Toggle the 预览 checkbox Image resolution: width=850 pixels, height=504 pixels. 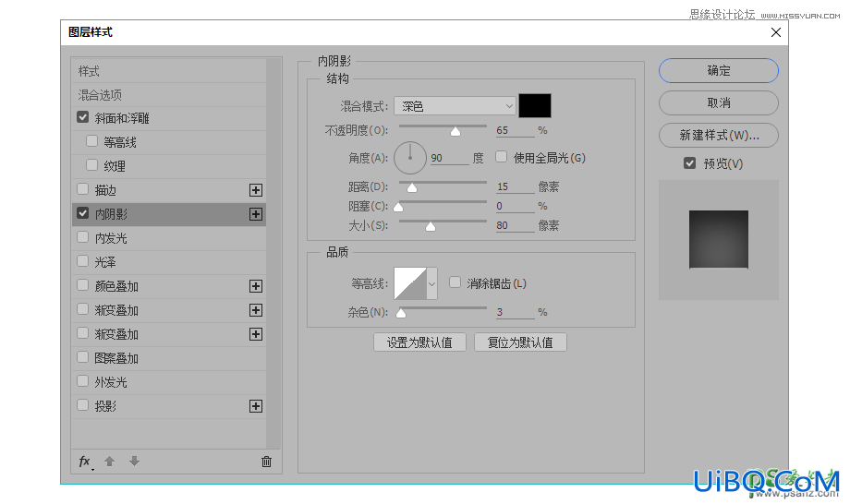(x=689, y=163)
